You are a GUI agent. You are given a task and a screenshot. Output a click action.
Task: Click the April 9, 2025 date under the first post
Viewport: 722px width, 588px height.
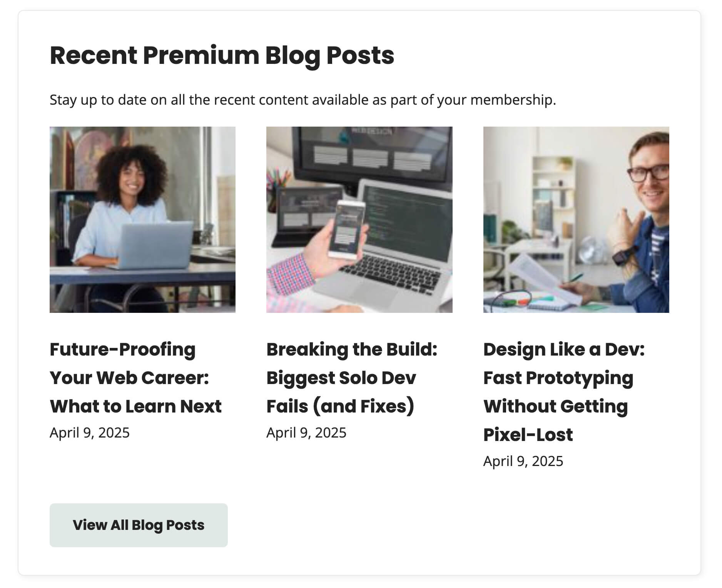[x=90, y=433]
